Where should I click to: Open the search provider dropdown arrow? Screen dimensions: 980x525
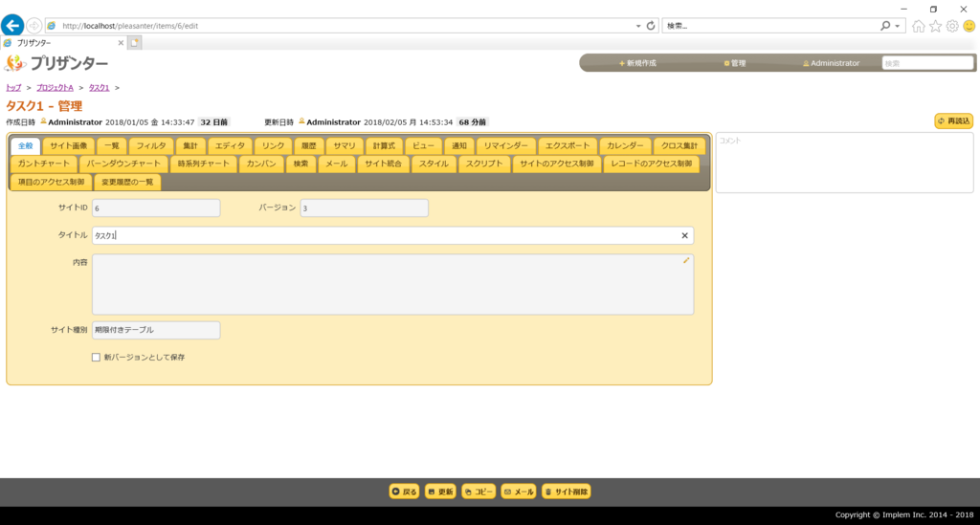[898, 26]
